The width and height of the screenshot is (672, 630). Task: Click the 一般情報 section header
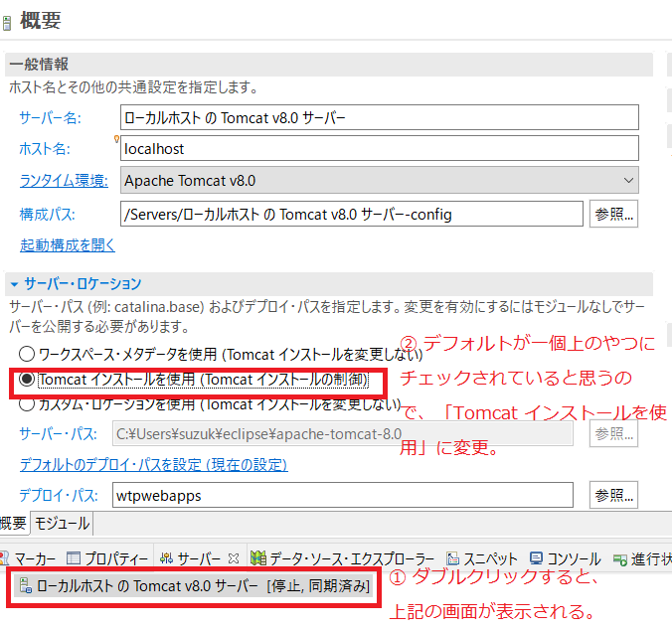pyautogui.click(x=329, y=65)
